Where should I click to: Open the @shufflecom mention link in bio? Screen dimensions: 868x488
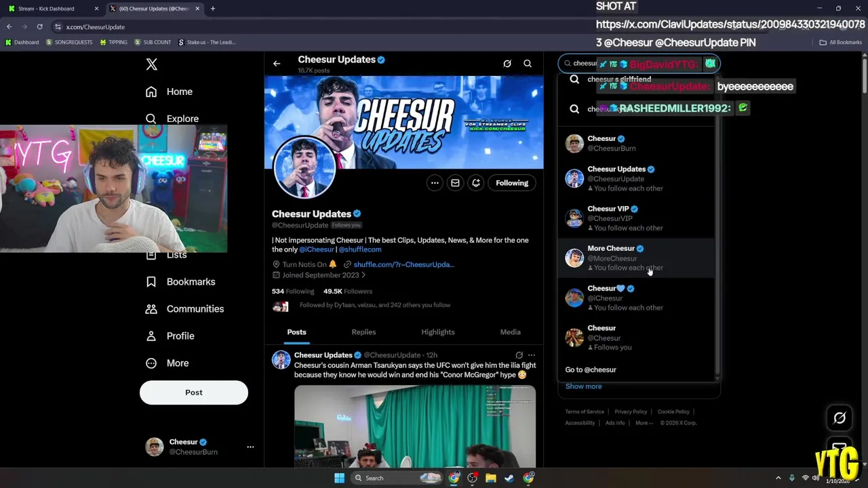pos(360,249)
